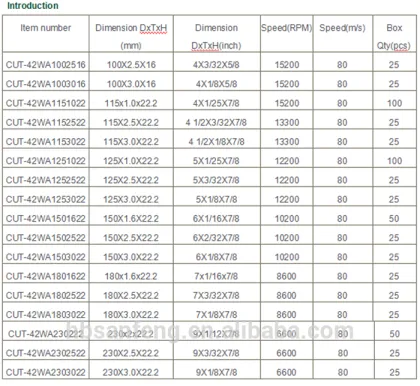
Task: Click item number CUT-42WA1152522
Action: [x=46, y=123]
